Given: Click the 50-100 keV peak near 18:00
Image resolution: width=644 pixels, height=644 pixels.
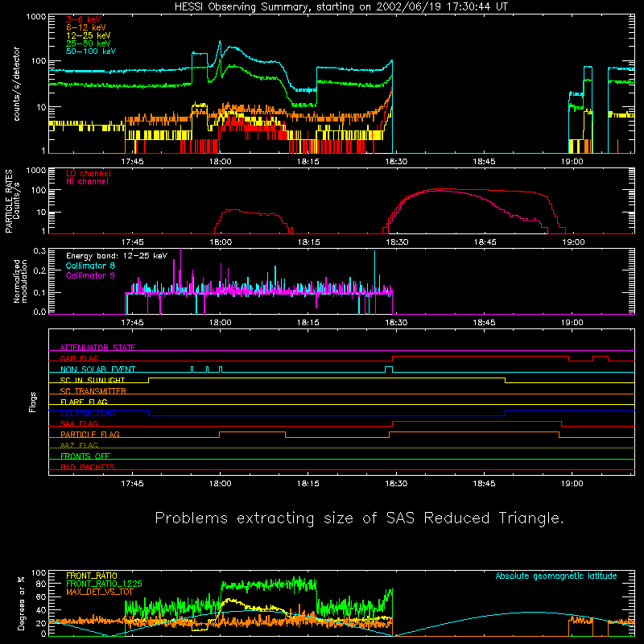Looking at the screenshot, I should [220, 42].
